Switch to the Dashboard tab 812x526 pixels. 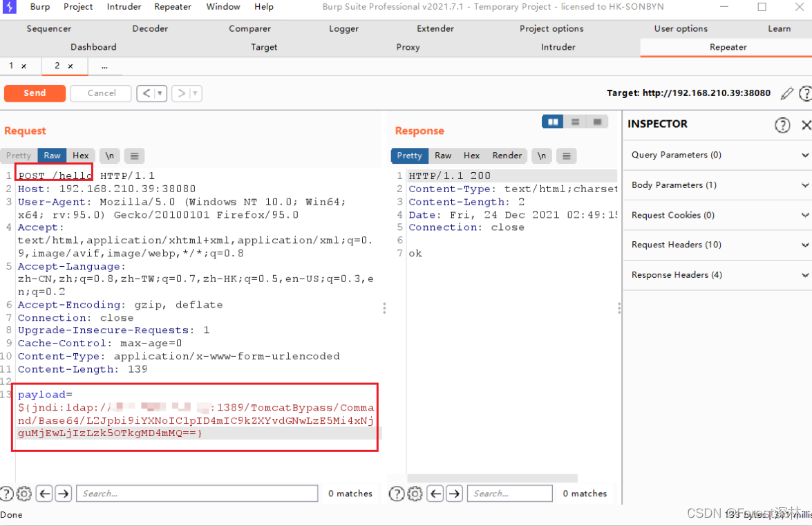tap(93, 47)
